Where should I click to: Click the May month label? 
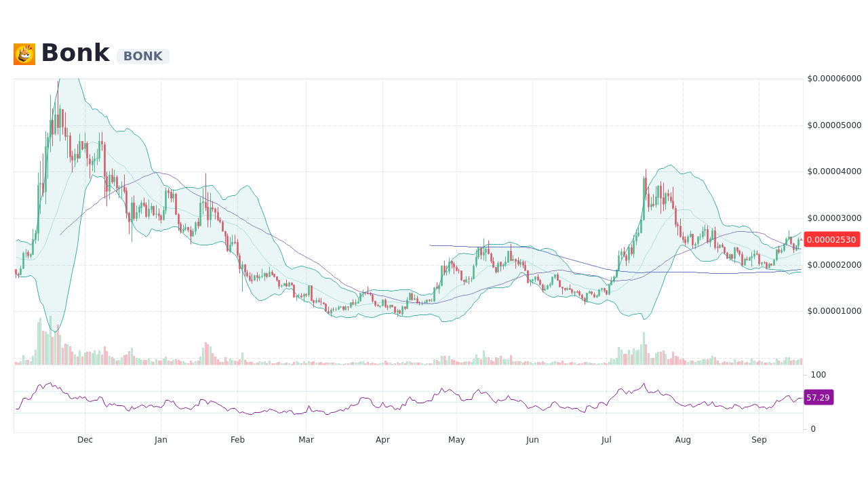pyautogui.click(x=456, y=439)
